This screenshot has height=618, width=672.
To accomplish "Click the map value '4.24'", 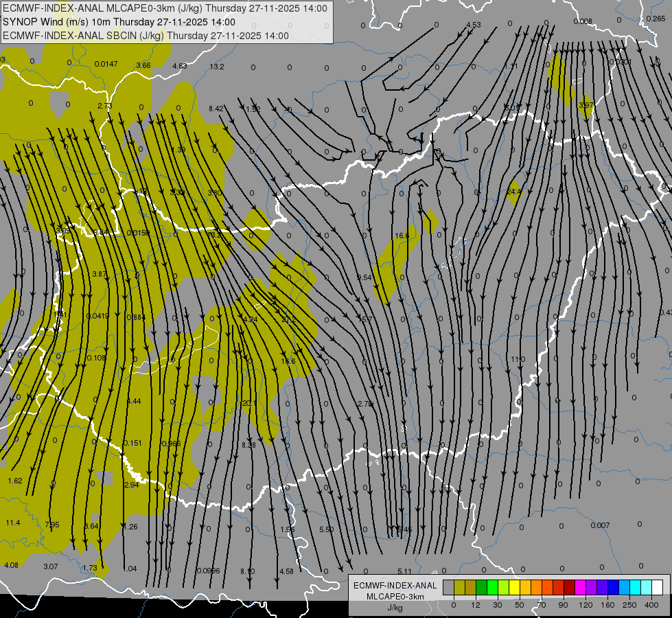I will [251, 319].
